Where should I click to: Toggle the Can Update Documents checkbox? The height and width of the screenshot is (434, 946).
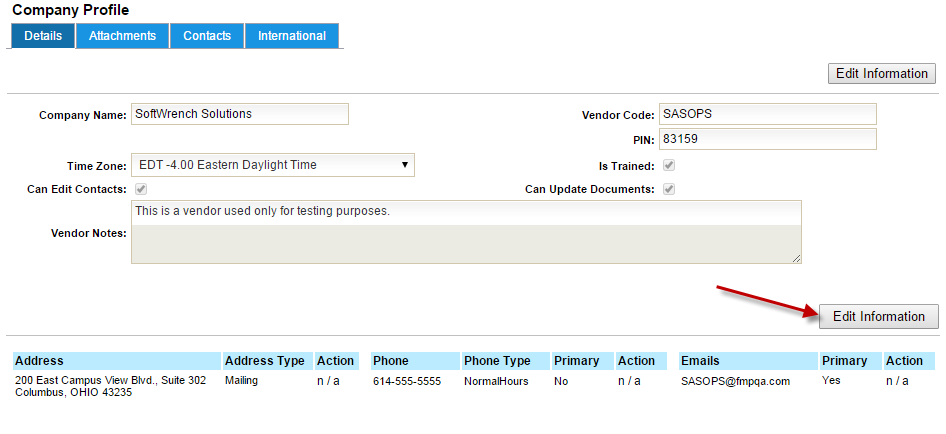pos(668,189)
